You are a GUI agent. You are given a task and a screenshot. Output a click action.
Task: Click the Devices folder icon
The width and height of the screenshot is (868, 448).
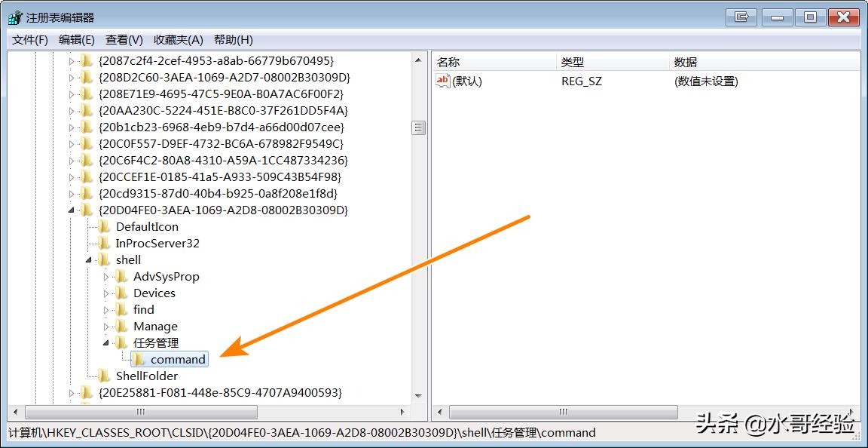121,293
